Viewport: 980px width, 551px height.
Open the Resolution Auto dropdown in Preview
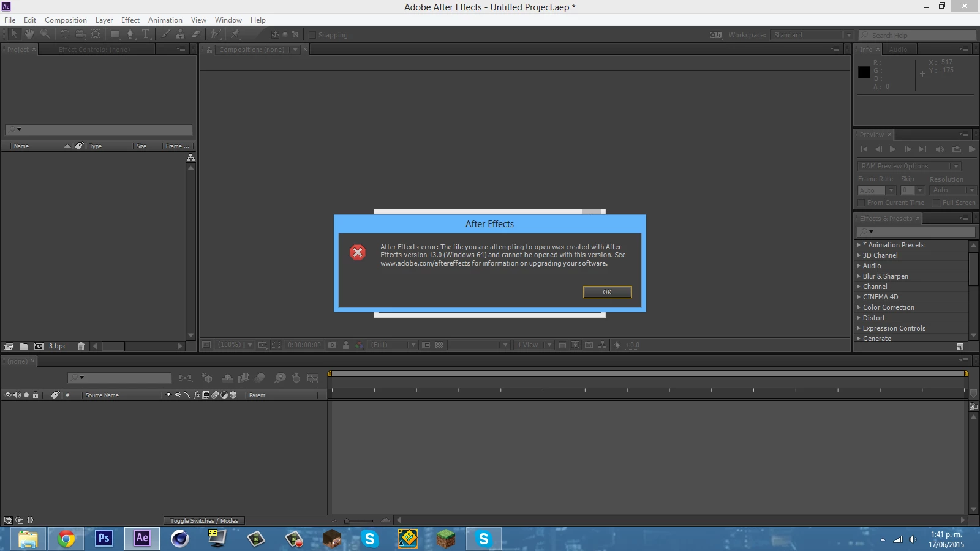point(953,190)
